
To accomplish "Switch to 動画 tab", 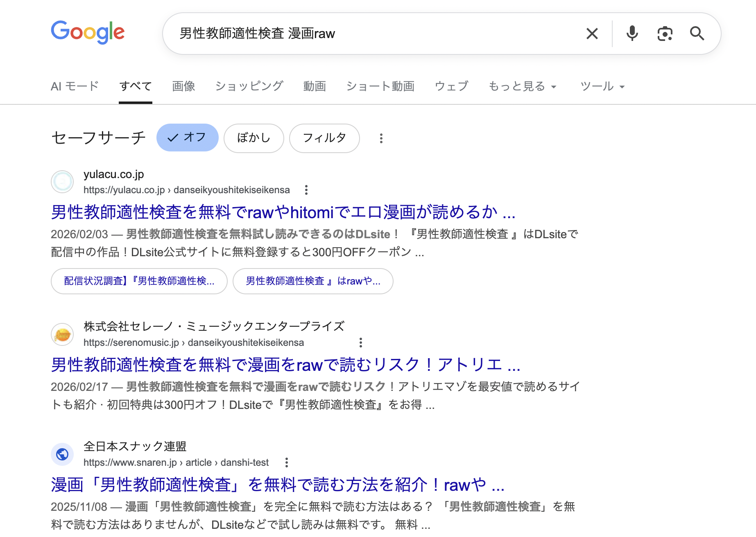I will pyautogui.click(x=315, y=86).
